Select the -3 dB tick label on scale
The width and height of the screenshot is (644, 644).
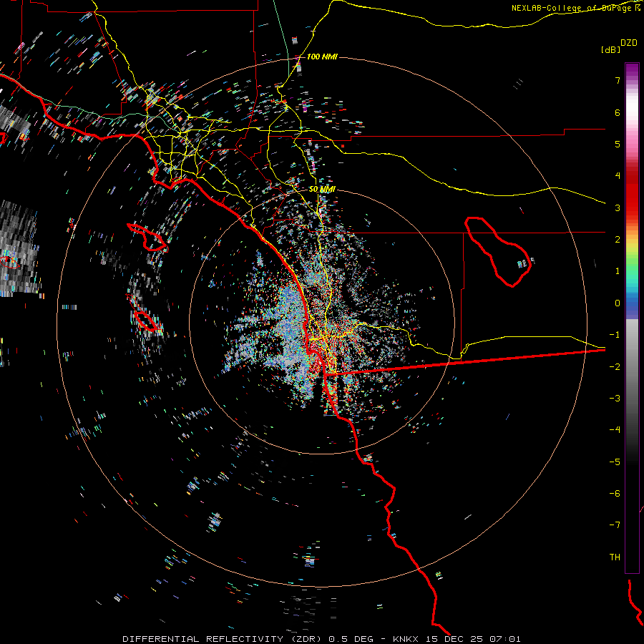pyautogui.click(x=615, y=399)
